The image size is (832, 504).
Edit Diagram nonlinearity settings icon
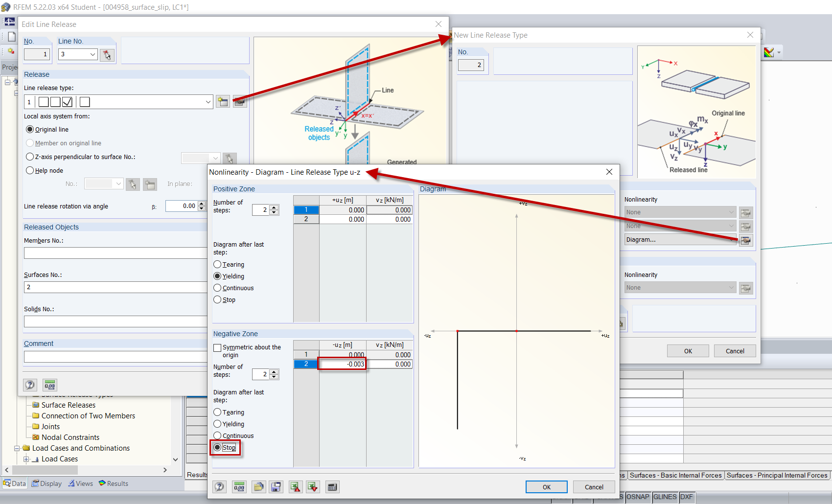point(746,240)
